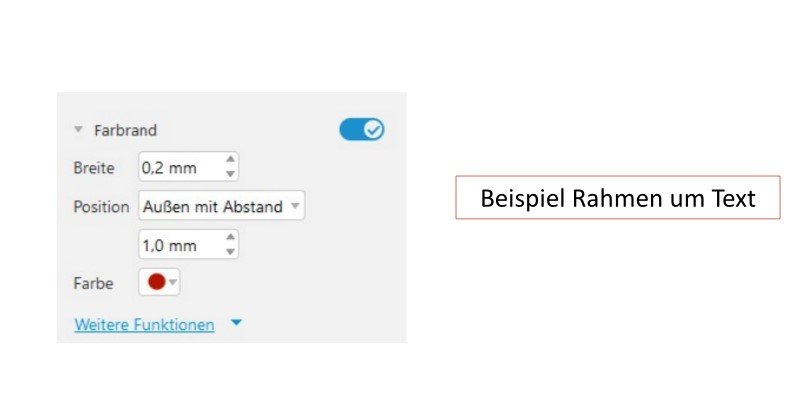This screenshot has width=812, height=410.
Task: Click the checkmark knob on the Farbrand switch
Action: coord(373,130)
